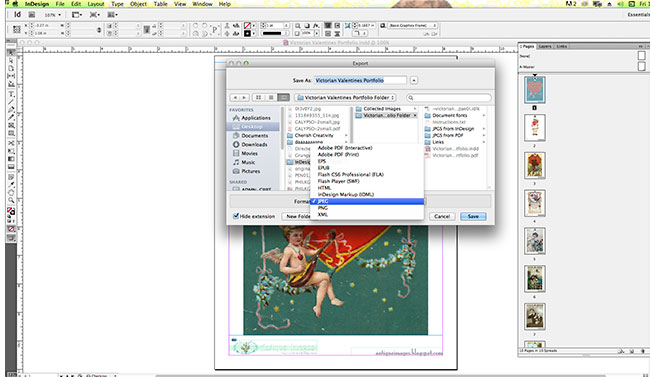Select HTML in the format list
The image size is (650, 377).
point(367,187)
